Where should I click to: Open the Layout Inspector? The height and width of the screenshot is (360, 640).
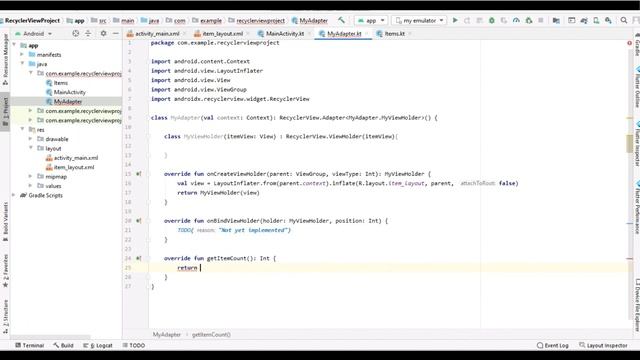pyautogui.click(x=603, y=345)
